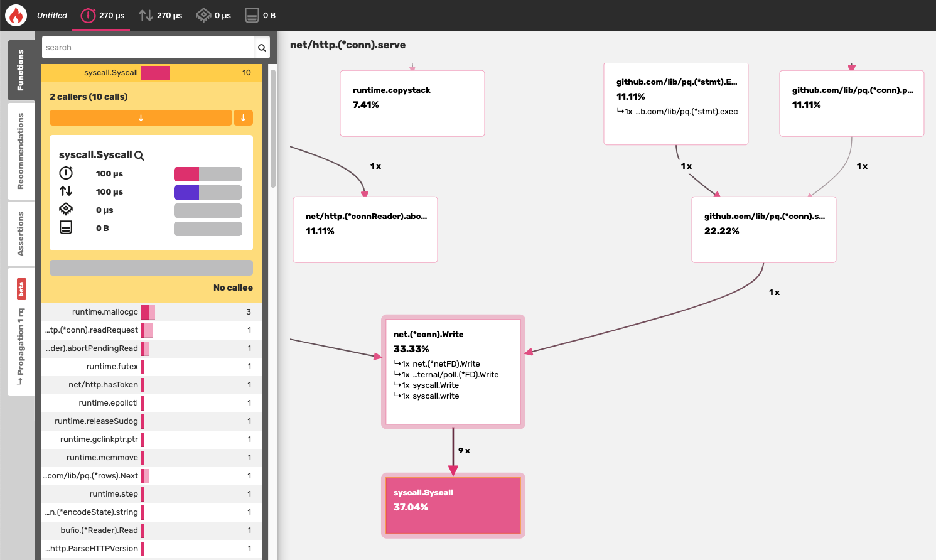This screenshot has width=936, height=560.
Task: Expand the caller details with the orange down arrow
Action: (141, 117)
